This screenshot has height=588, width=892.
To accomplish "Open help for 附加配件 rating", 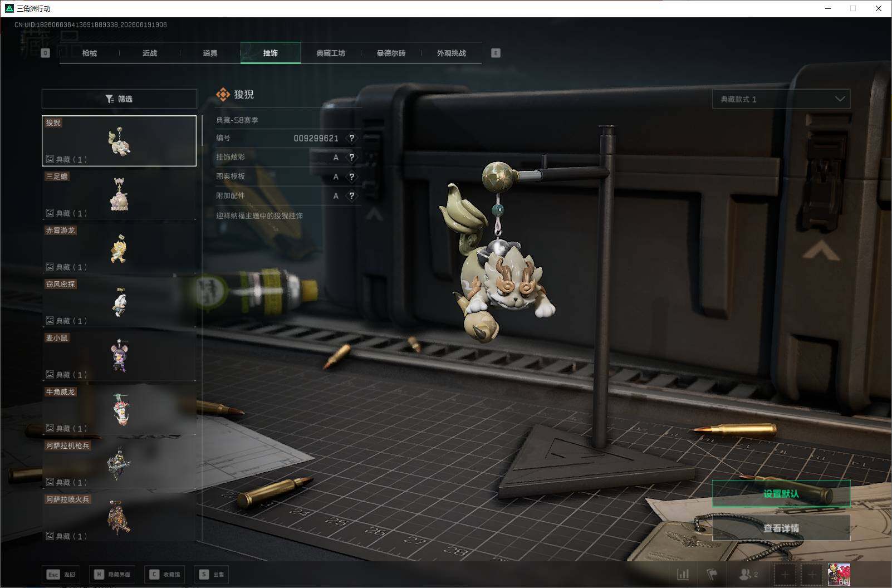I will click(351, 196).
